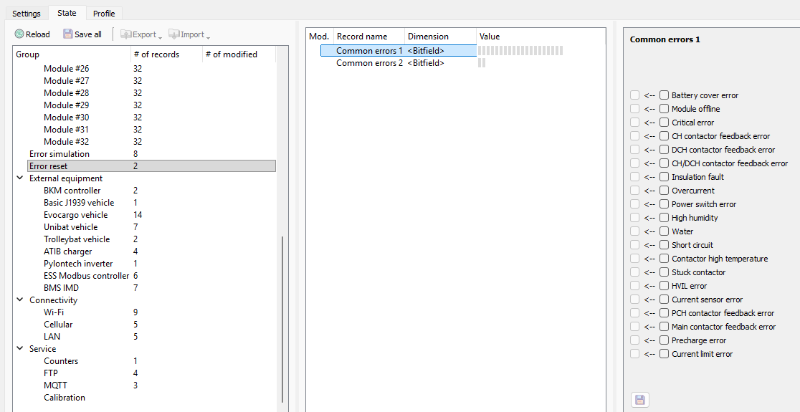Switch to the Settings tab
This screenshot has height=412, width=800.
(x=27, y=13)
